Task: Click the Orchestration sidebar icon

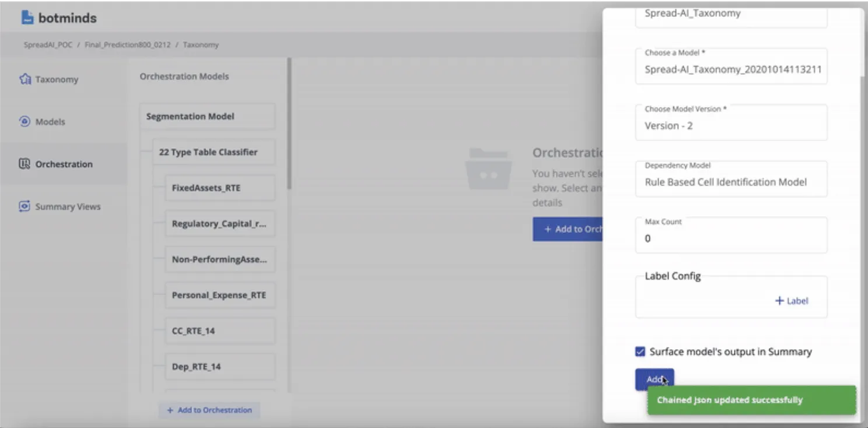Action: [24, 164]
